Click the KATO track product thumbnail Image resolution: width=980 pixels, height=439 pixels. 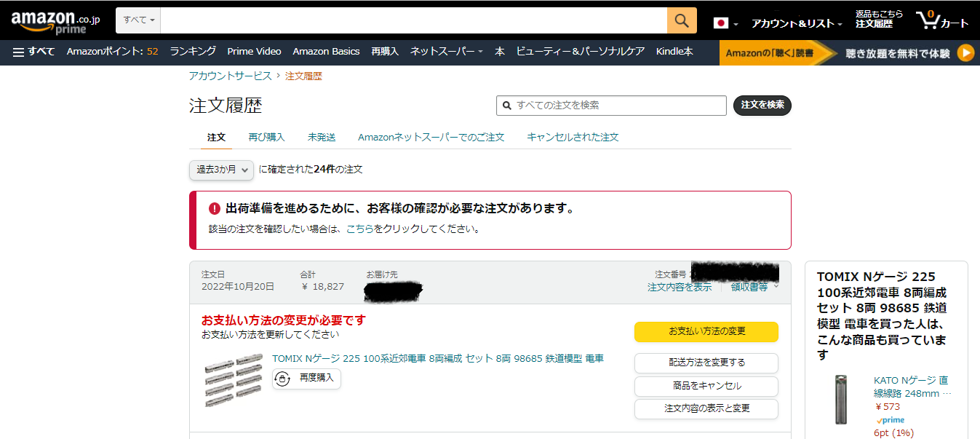pos(842,399)
